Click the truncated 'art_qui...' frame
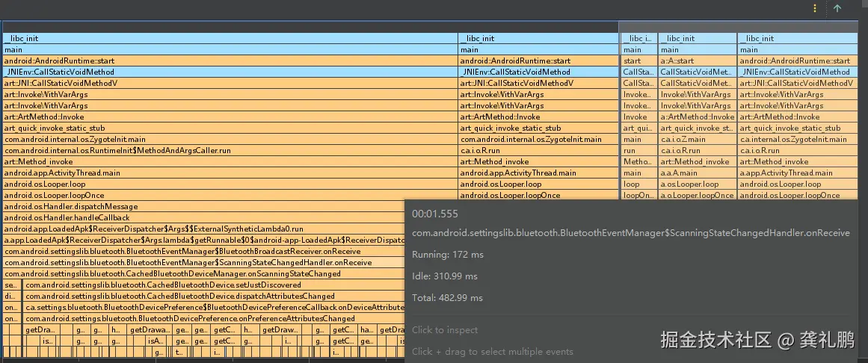This screenshot has width=868, height=363. coord(639,128)
